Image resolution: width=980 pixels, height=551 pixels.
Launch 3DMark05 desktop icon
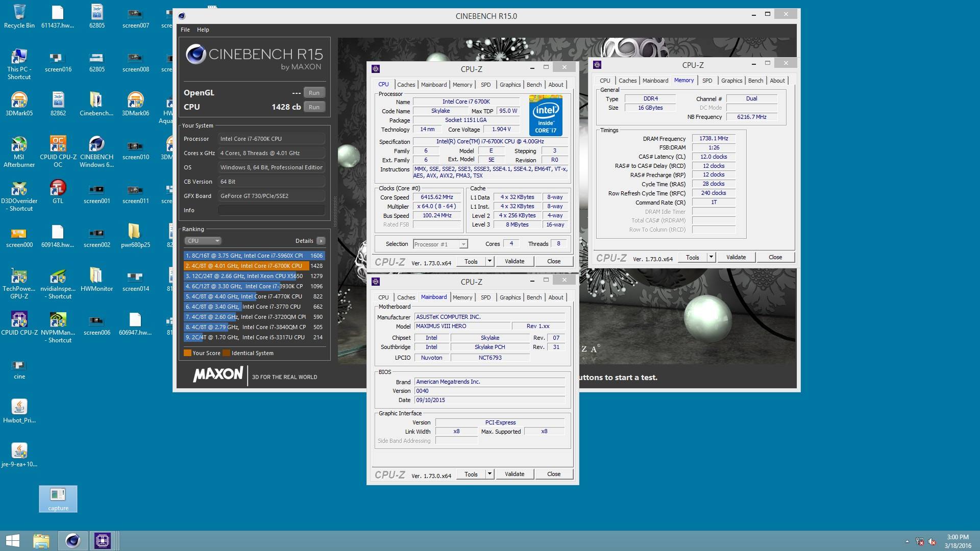(x=19, y=104)
